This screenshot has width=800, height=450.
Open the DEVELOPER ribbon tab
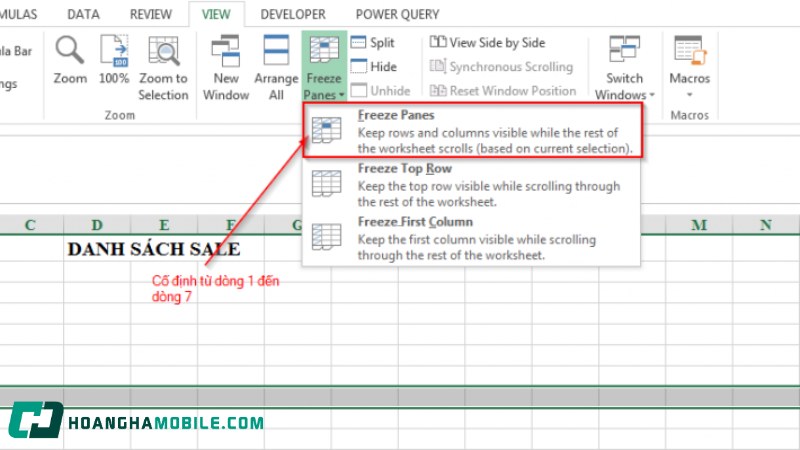(293, 14)
